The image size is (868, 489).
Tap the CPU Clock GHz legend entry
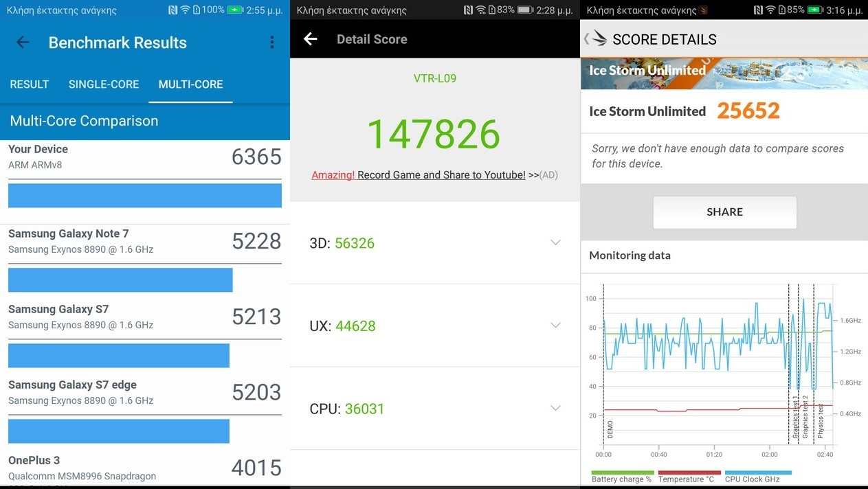tap(758, 476)
